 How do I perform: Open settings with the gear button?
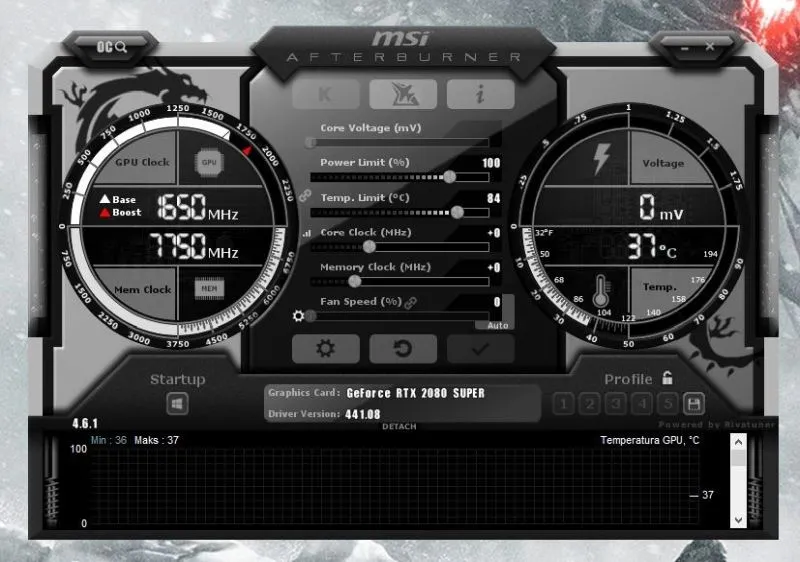(x=326, y=349)
